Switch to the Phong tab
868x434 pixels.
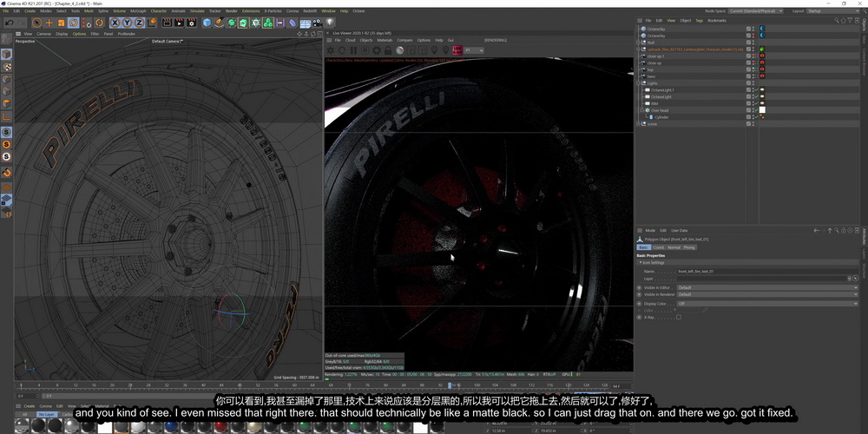(689, 247)
